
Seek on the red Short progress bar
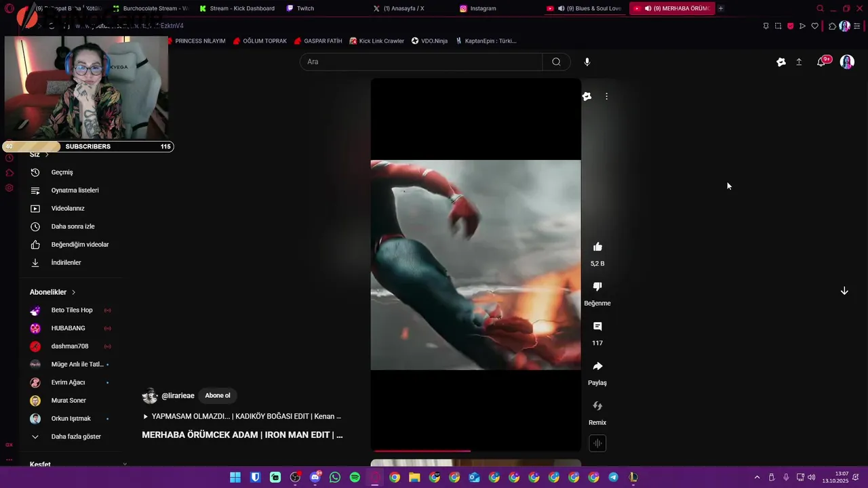tap(475, 451)
